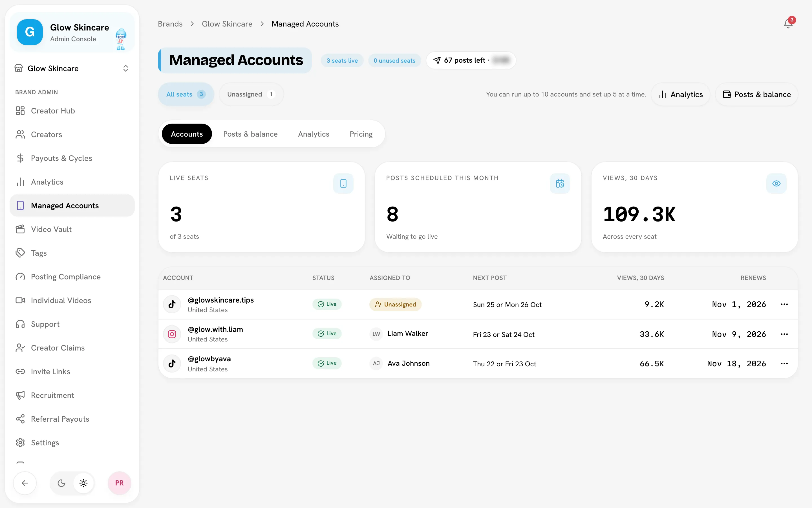Switch to Posts & balance tab

pos(250,134)
